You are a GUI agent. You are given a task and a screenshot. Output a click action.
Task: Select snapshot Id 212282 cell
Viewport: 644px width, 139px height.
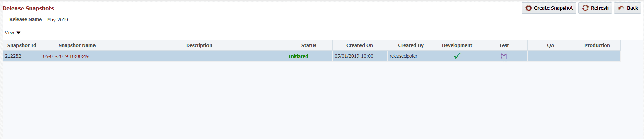pyautogui.click(x=22, y=56)
